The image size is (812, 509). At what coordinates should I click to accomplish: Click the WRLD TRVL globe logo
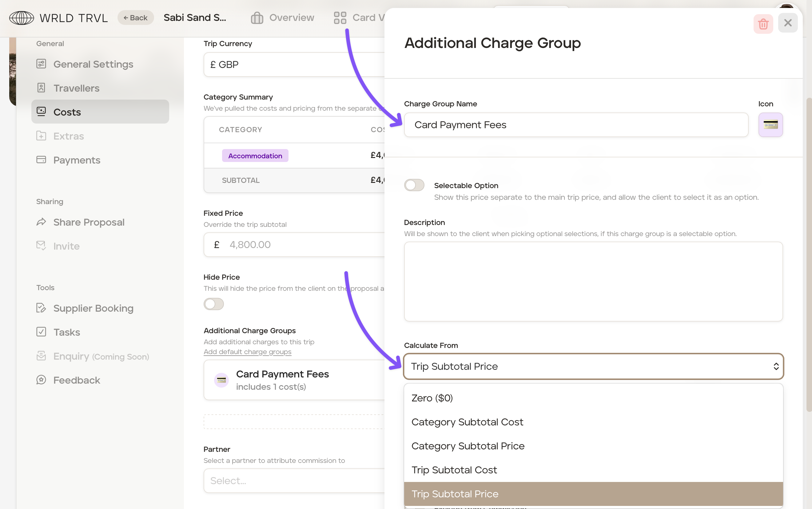tap(22, 18)
